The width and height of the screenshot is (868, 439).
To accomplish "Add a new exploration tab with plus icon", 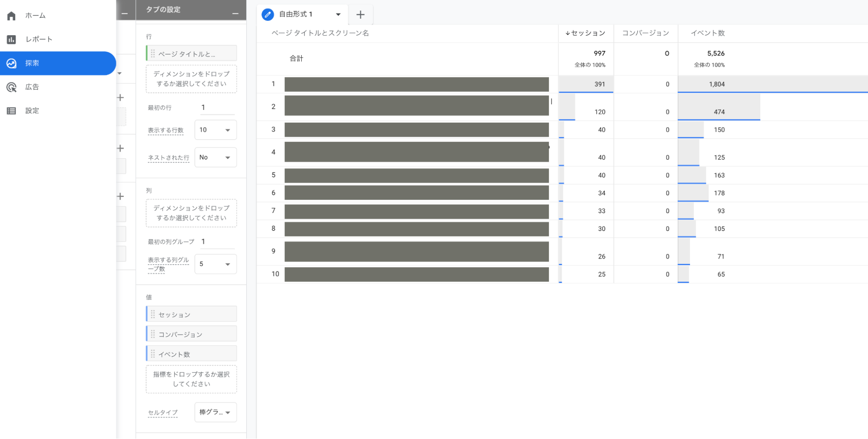I will 360,15.
